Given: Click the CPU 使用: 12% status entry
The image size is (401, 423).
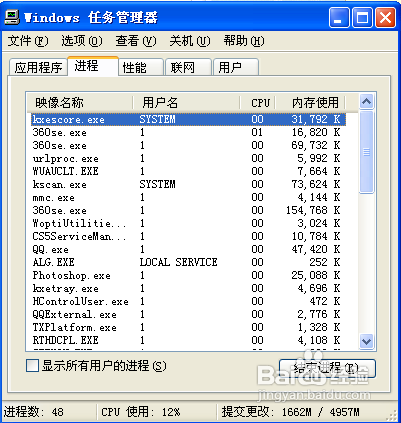Looking at the screenshot, I should pyautogui.click(x=141, y=412).
